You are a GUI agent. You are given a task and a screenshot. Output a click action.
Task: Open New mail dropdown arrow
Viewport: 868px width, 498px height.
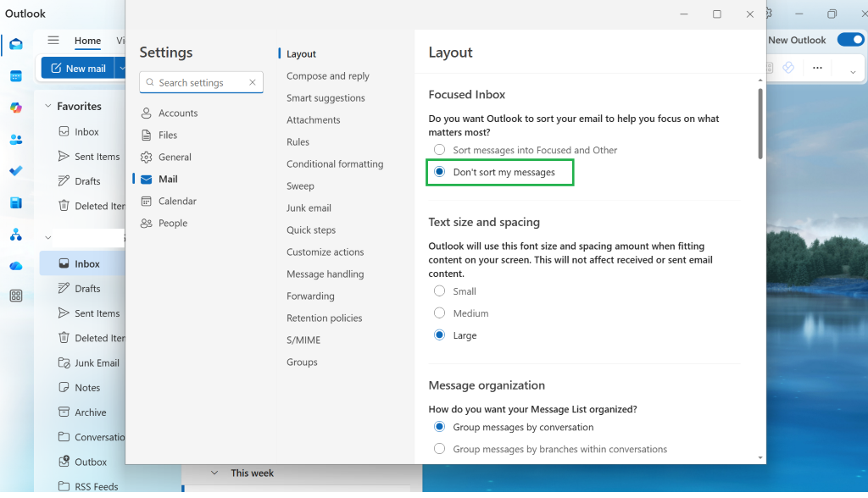(120, 68)
